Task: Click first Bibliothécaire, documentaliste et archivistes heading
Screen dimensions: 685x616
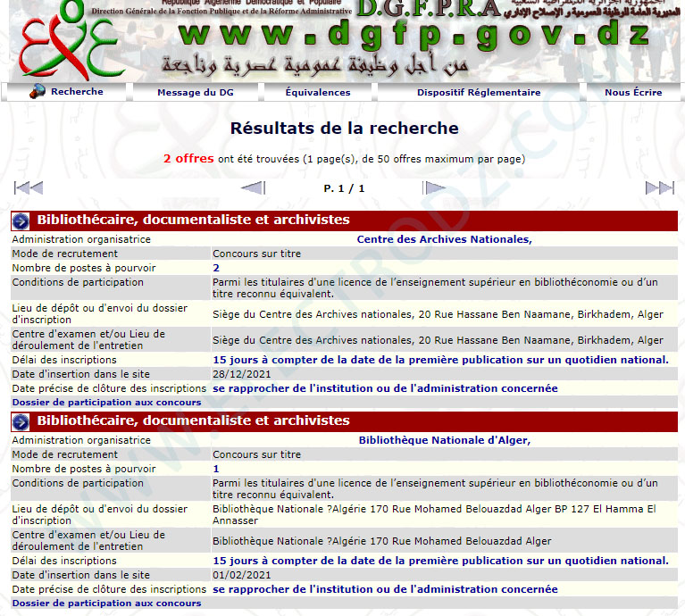Action: [193, 220]
